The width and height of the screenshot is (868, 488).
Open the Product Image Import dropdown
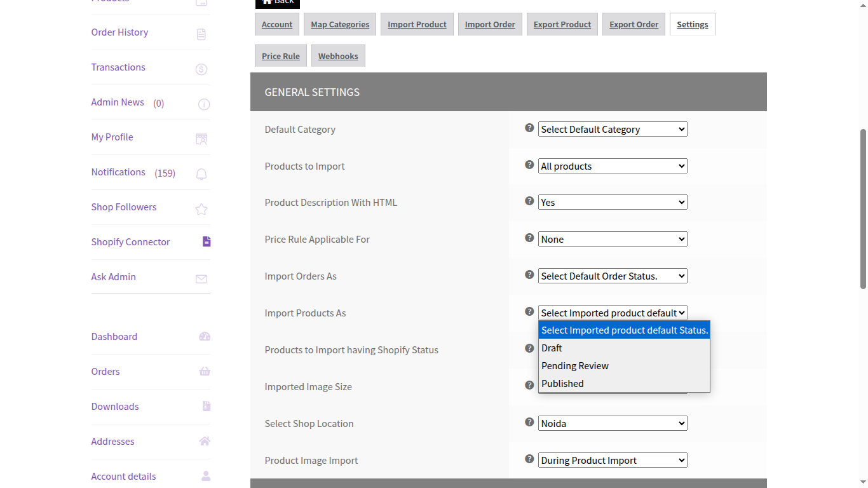click(x=612, y=460)
